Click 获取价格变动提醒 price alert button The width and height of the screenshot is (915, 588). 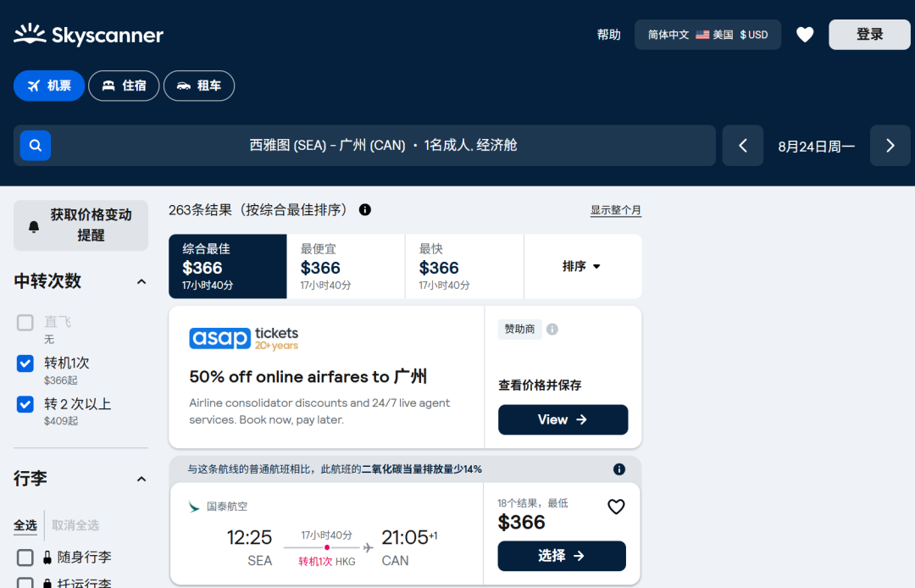pos(80,225)
